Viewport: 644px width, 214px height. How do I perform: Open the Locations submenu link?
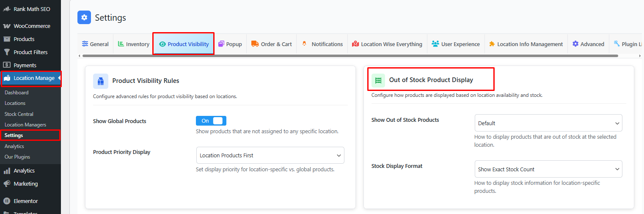pyautogui.click(x=15, y=103)
